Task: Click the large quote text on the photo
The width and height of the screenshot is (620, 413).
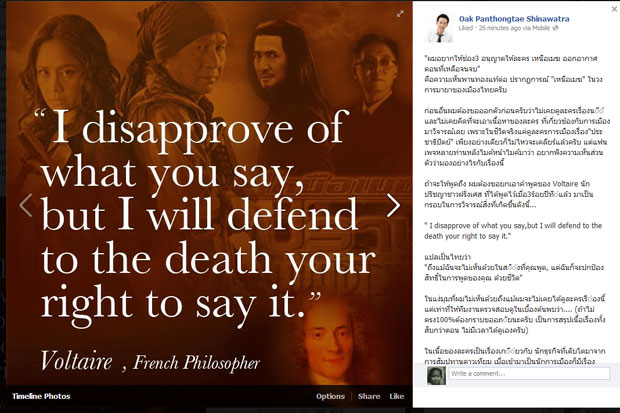Action: click(206, 214)
